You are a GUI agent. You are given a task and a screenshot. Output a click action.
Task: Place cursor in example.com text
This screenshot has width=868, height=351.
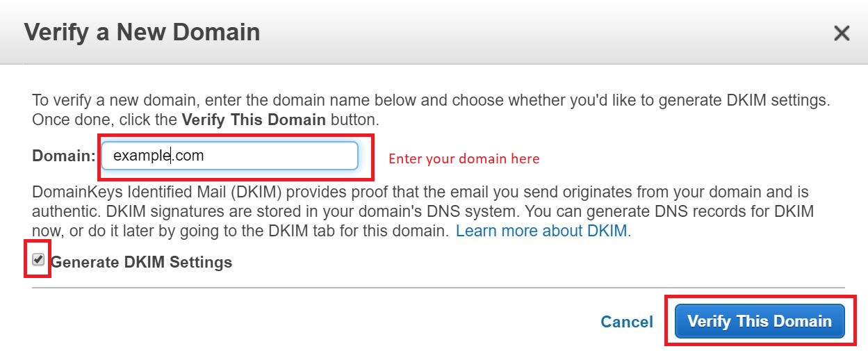click(158, 156)
